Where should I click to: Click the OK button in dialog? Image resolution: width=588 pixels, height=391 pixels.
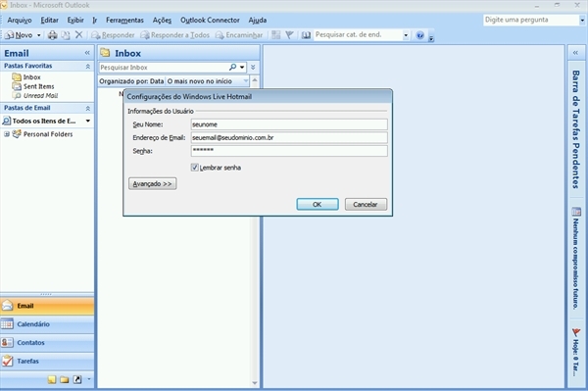pyautogui.click(x=318, y=204)
